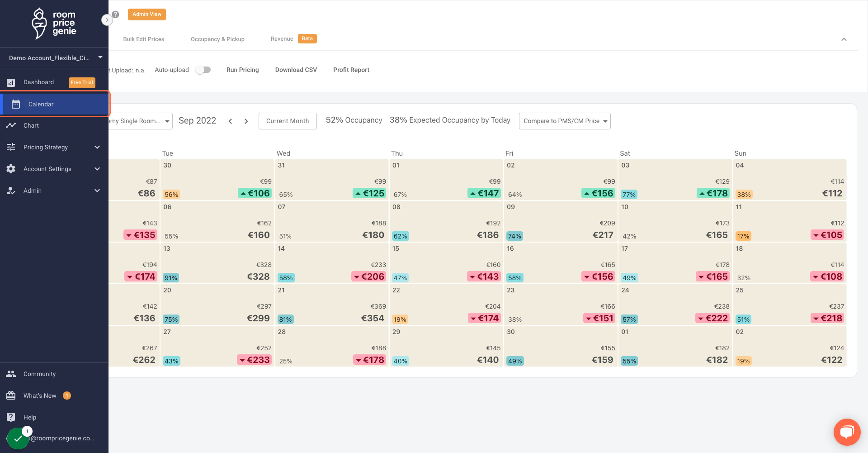Open the Profit Report
868x453 pixels.
point(351,70)
